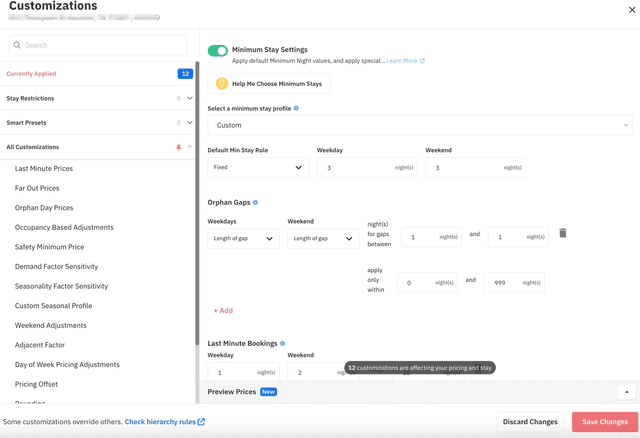The image size is (640, 438).
Task: Click the pin icon in All Customizations
Action: [179, 147]
